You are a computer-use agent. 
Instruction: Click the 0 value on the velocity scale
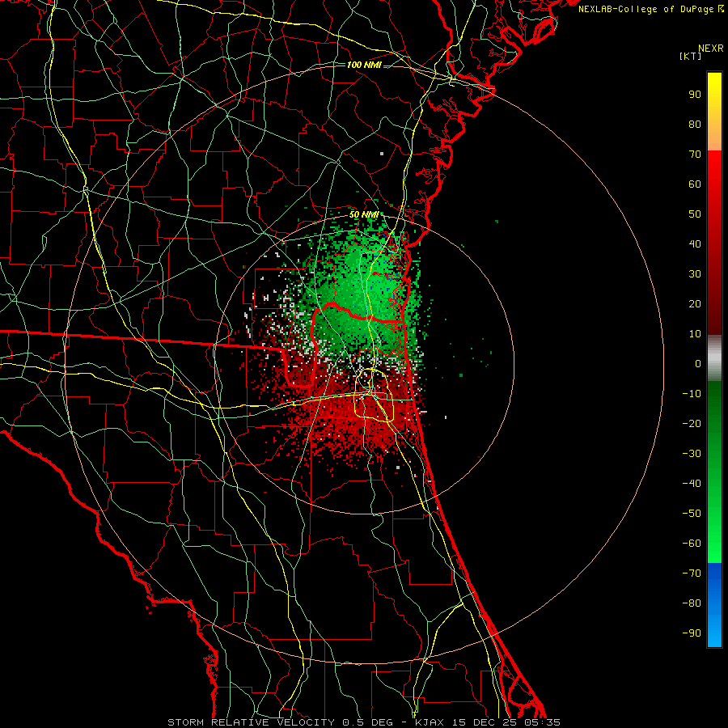[x=698, y=363]
